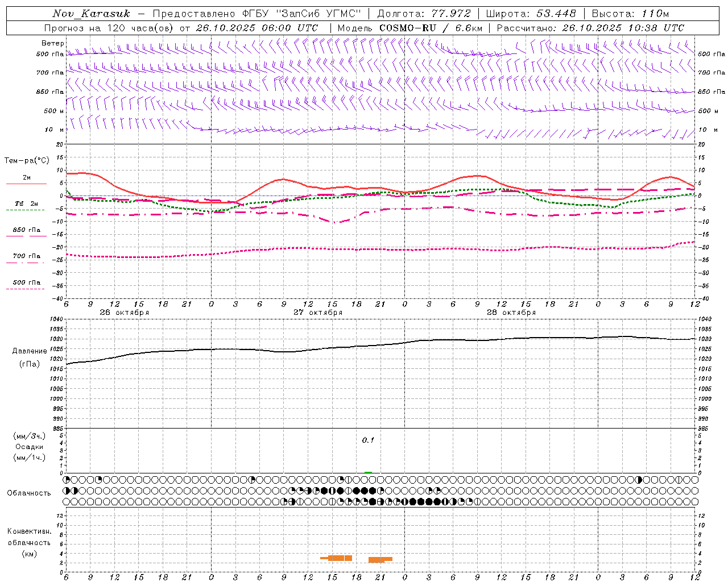Click the '0.1' precipitation amount value
Screen dimensions: 728x582
coord(368,440)
